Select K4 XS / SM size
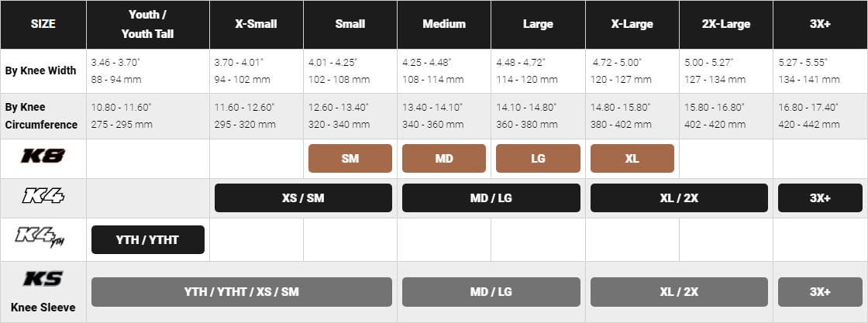 pyautogui.click(x=303, y=198)
